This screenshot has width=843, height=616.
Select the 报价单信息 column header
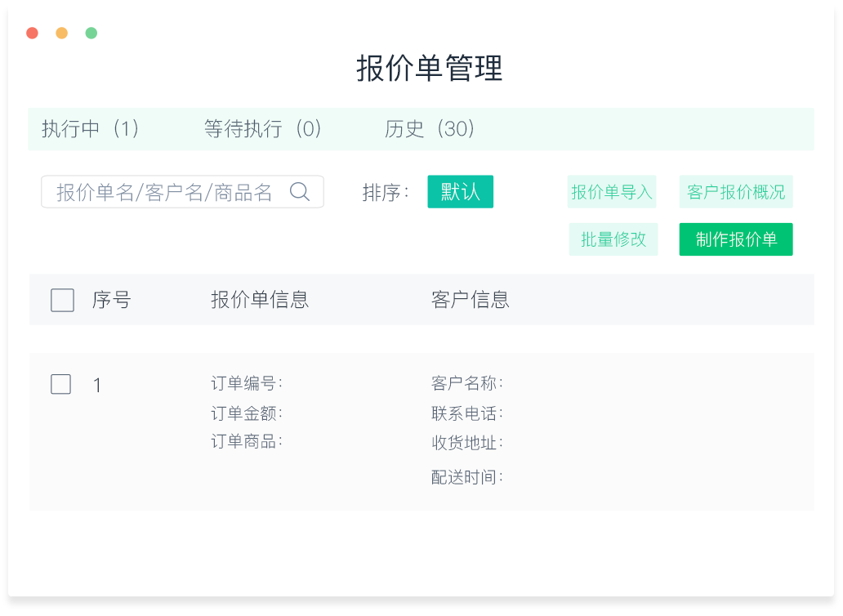(259, 300)
